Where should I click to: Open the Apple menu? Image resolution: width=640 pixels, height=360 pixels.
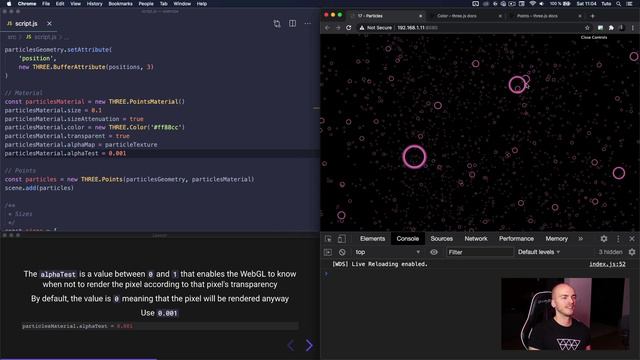click(9, 4)
